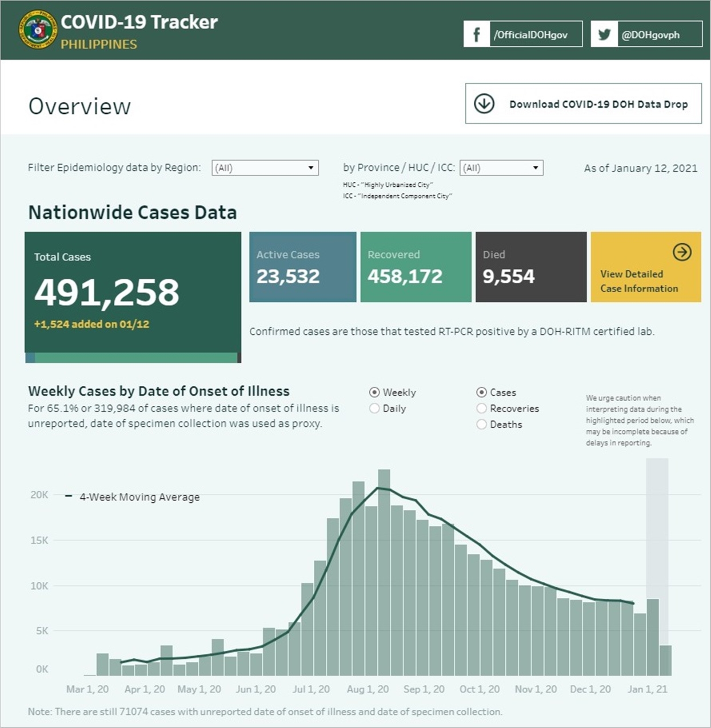Image resolution: width=711 pixels, height=728 pixels.
Task: Click the tallest weekly bar in August
Action: [x=384, y=572]
